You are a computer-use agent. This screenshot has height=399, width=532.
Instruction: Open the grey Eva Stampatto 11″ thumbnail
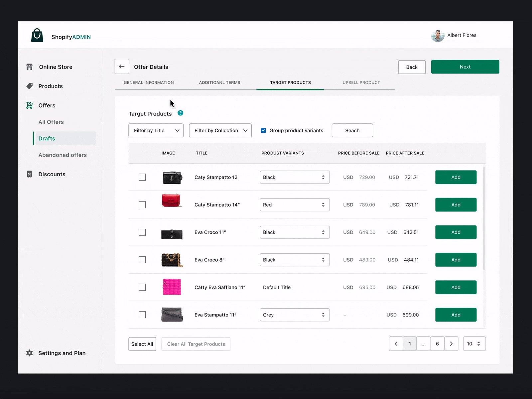(172, 315)
